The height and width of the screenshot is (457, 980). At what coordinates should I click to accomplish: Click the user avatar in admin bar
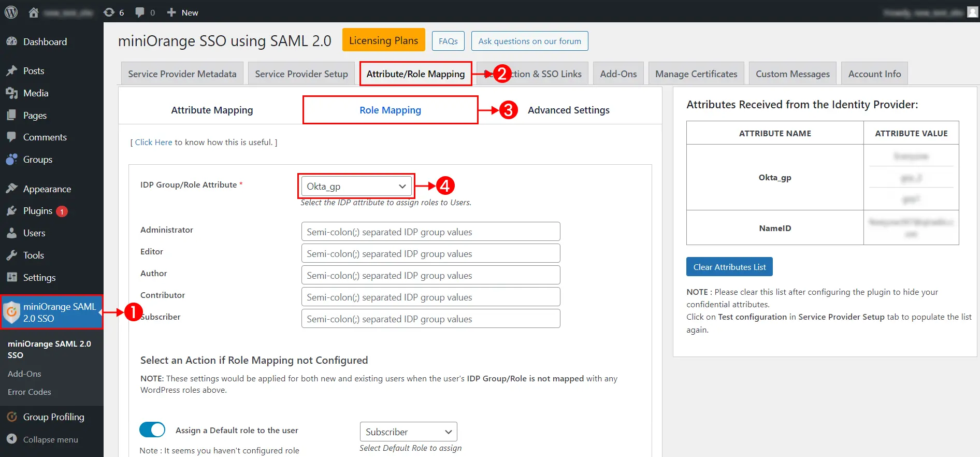(972, 12)
